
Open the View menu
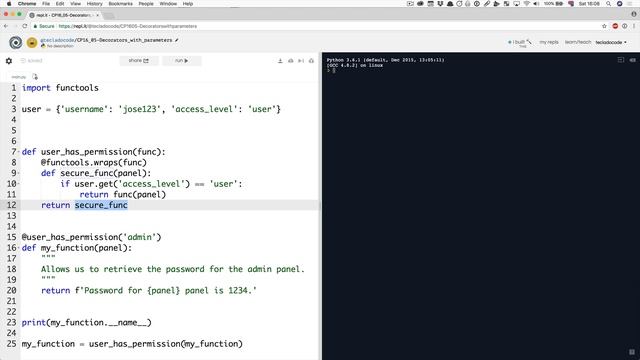(x=76, y=4)
